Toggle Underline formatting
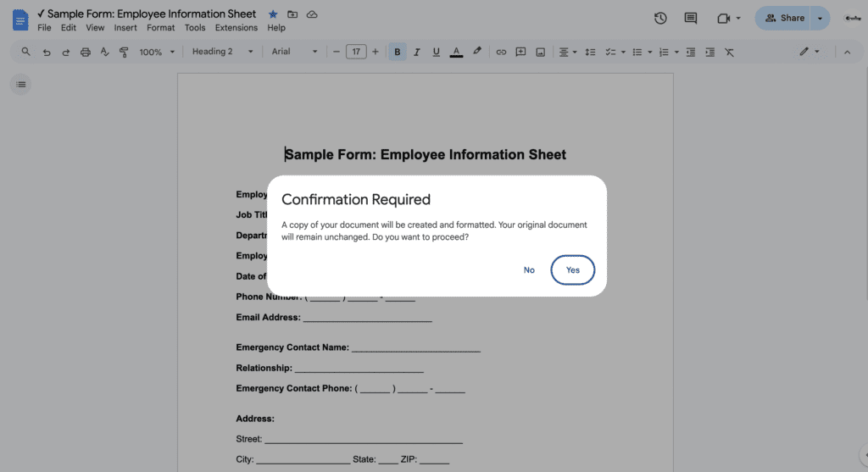The width and height of the screenshot is (868, 472). (x=437, y=52)
